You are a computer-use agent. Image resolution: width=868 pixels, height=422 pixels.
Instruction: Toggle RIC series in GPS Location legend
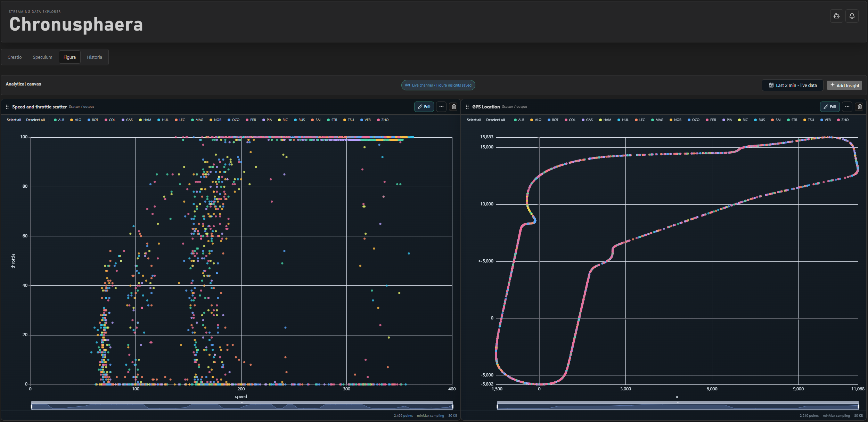[743, 120]
